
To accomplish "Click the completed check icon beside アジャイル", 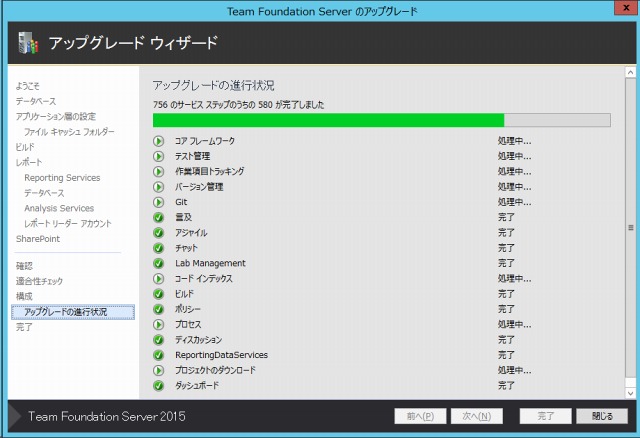I will click(158, 233).
